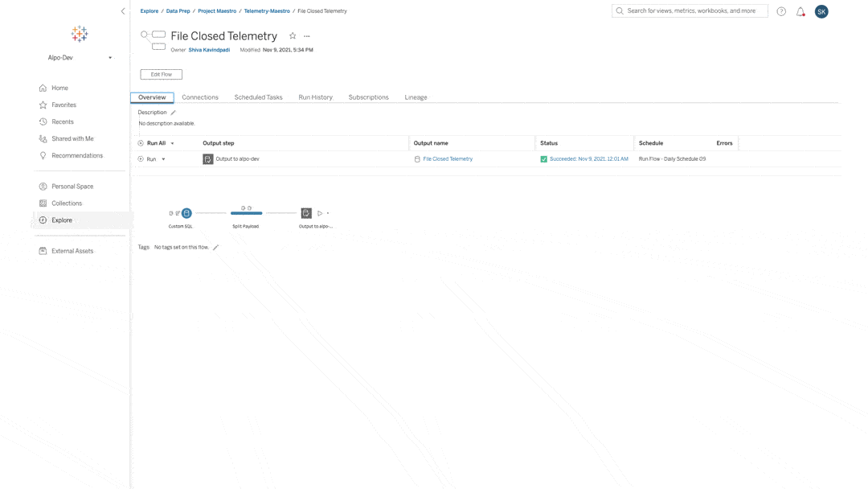Click the External Assets icon

(43, 251)
